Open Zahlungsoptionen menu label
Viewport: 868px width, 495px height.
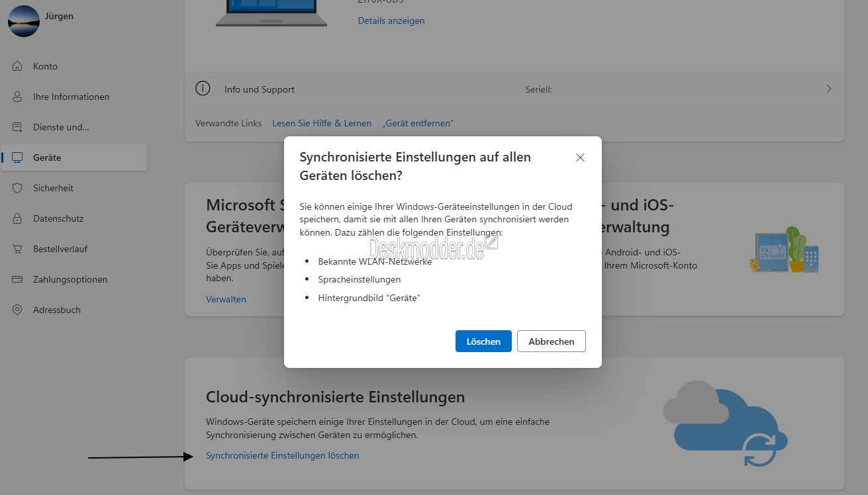70,279
